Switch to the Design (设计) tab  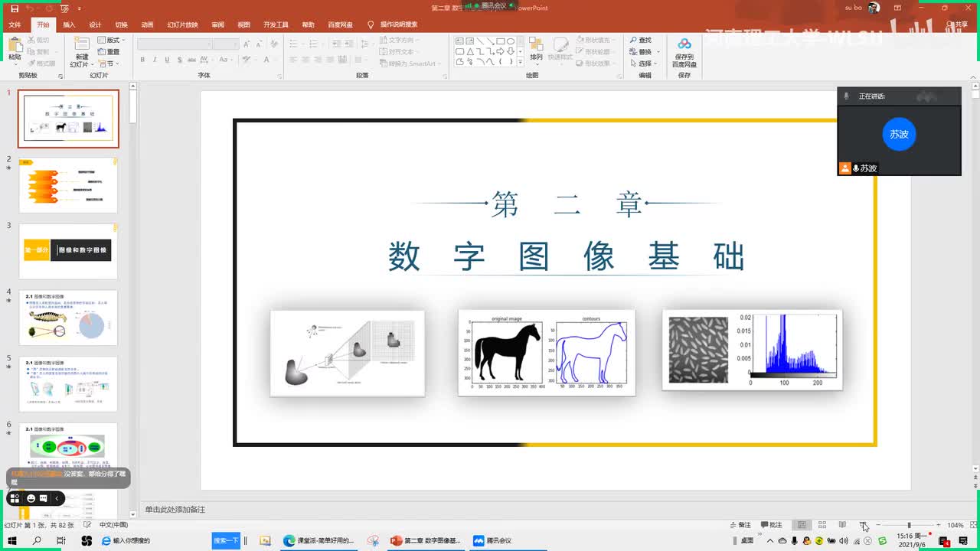coord(95,24)
